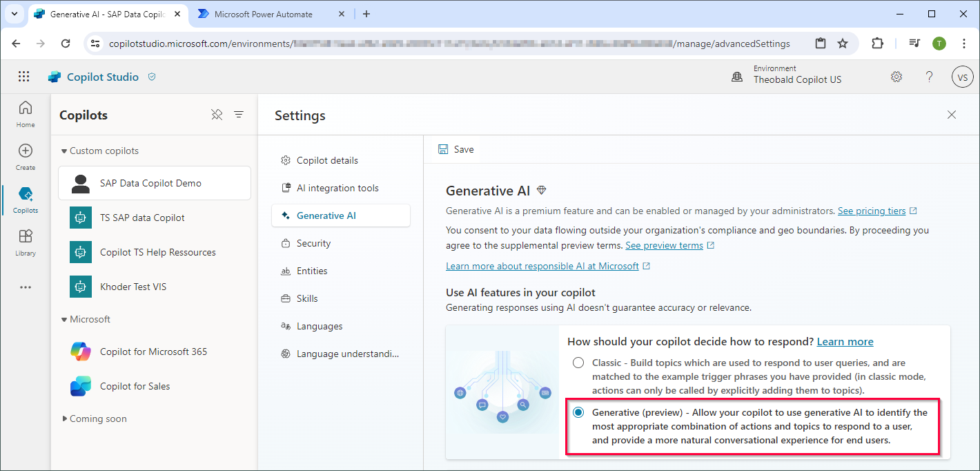Close the Settings pane with X

click(x=952, y=115)
